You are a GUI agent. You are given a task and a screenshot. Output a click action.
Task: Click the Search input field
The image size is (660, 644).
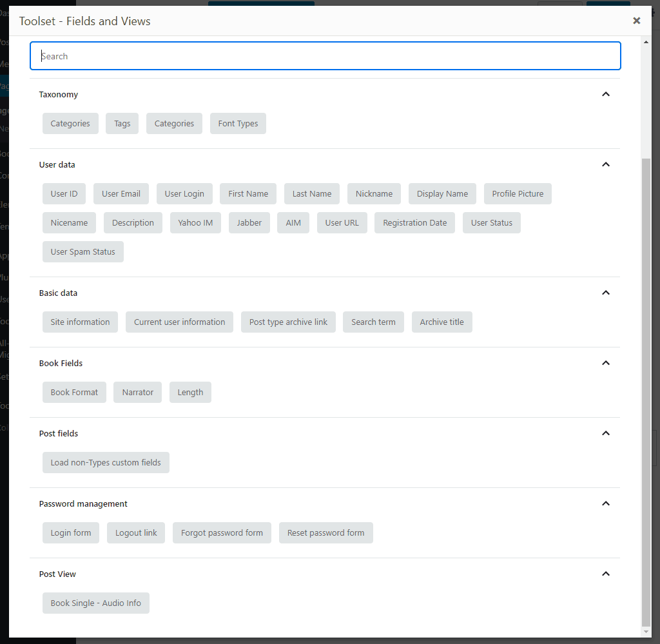[325, 56]
